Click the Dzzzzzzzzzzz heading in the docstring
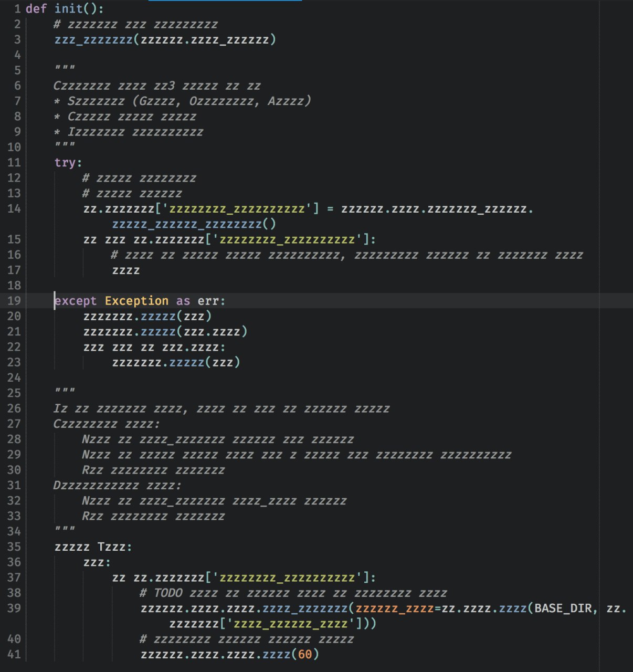The height and width of the screenshot is (672, 633). pos(96,486)
